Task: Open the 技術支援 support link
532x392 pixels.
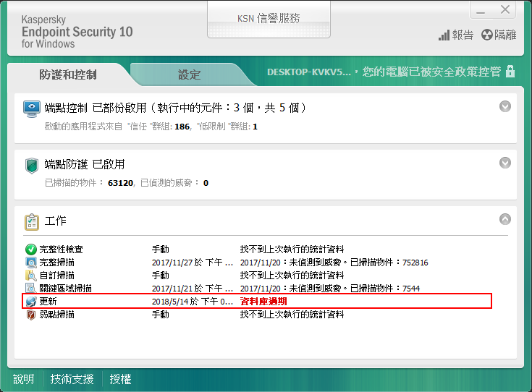Action: point(72,379)
